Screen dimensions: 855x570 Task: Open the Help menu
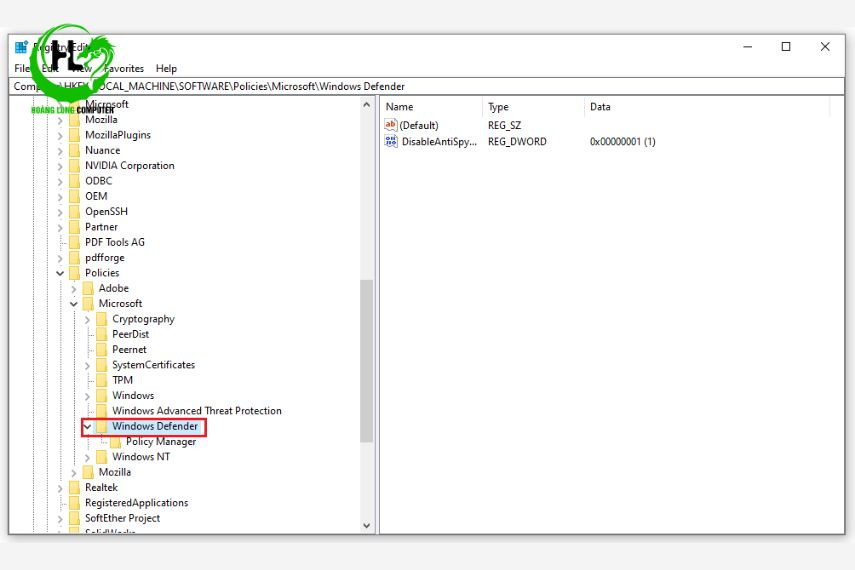click(166, 69)
